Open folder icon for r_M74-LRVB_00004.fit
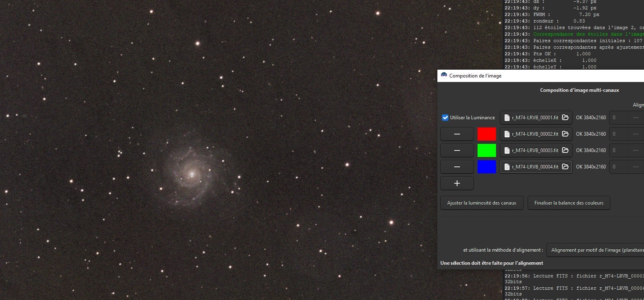Image resolution: width=644 pixels, height=300 pixels. point(565,167)
